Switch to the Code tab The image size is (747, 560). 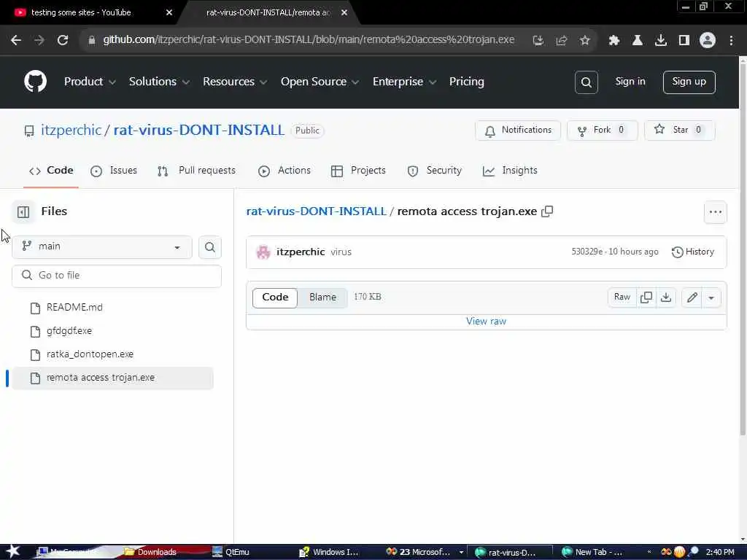tap(51, 171)
